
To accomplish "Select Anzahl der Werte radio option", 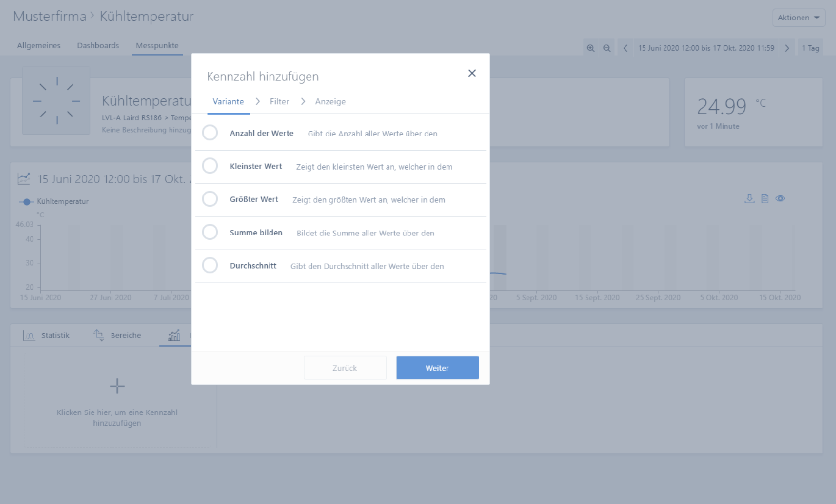I will pyautogui.click(x=210, y=133).
